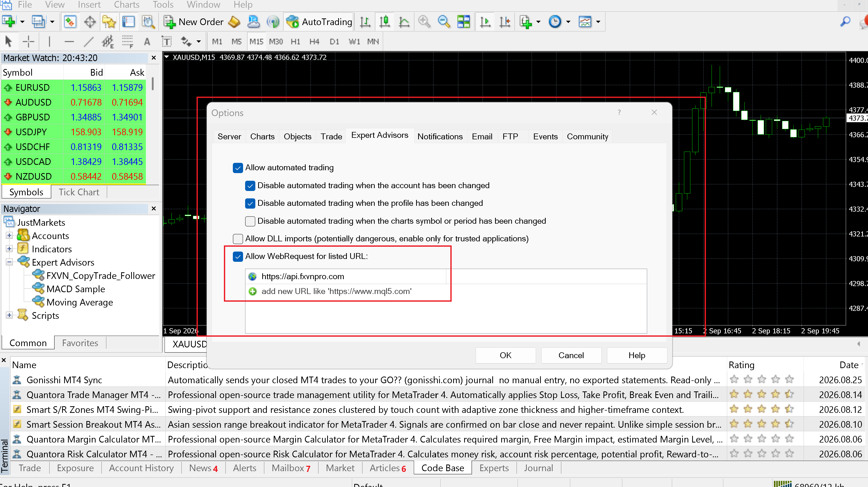Click the Tile Windows icon
The image size is (868, 487).
[463, 22]
